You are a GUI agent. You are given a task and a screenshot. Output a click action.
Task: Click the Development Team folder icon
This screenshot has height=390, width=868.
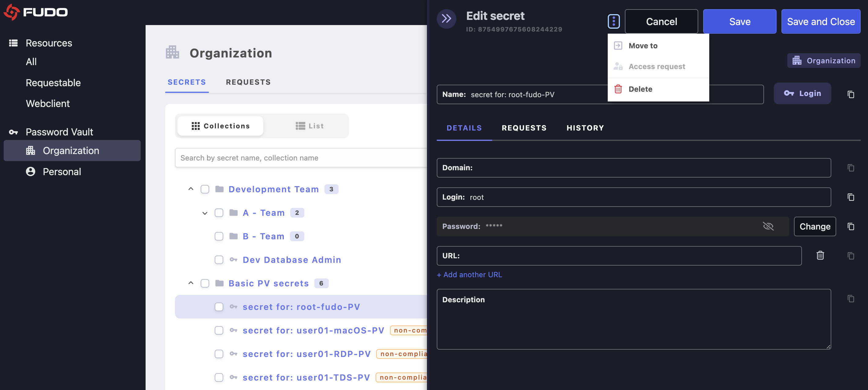click(x=219, y=189)
